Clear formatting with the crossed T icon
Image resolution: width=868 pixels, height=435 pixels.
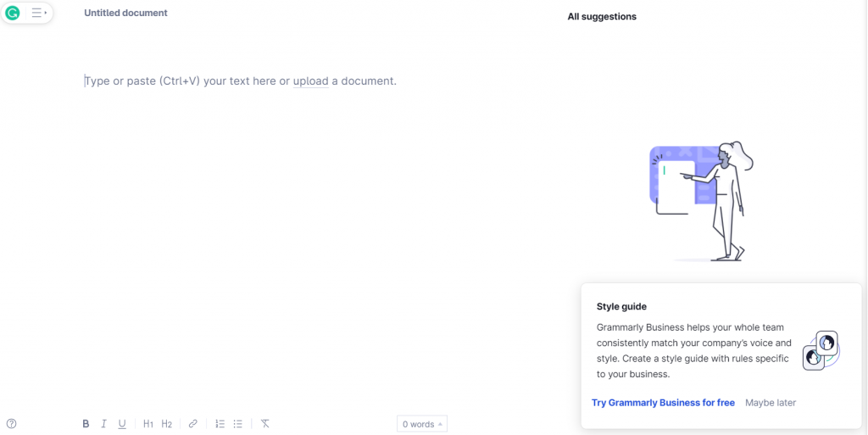[265, 424]
